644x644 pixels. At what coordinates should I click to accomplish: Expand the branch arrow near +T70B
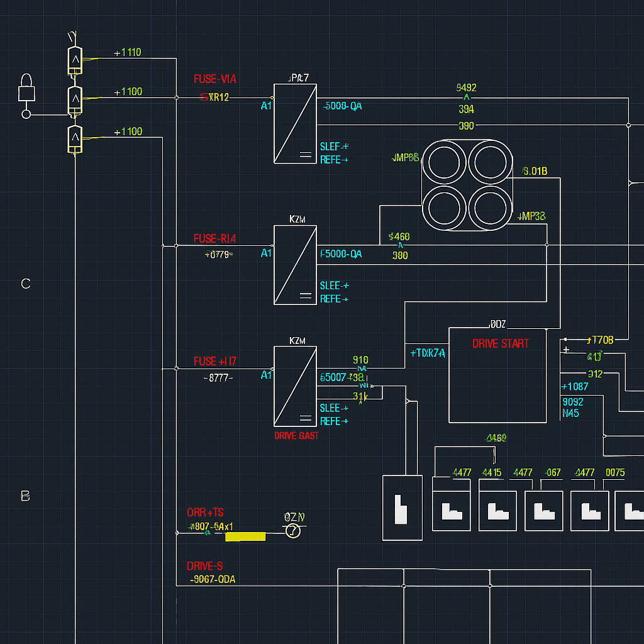coord(567,340)
